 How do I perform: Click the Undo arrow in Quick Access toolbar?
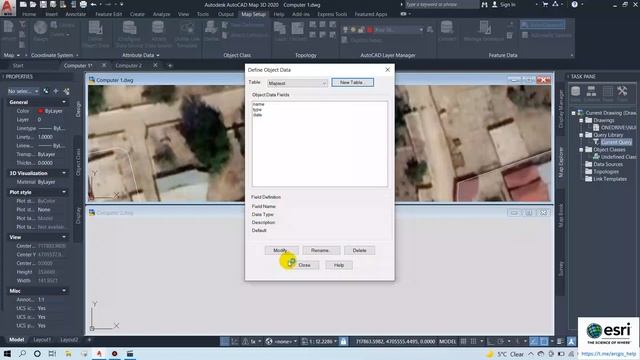tap(93, 4)
